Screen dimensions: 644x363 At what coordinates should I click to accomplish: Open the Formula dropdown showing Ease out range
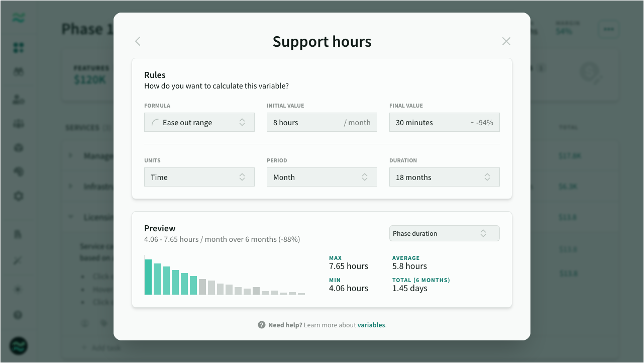coord(199,122)
